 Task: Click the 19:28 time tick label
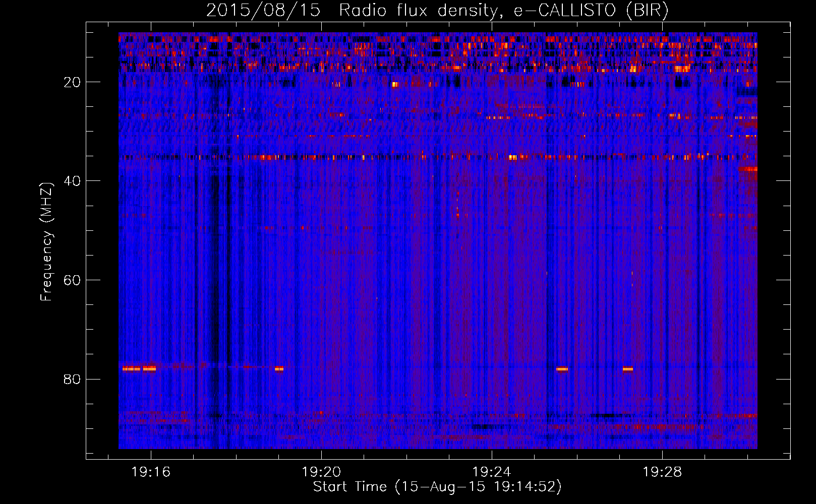(662, 472)
